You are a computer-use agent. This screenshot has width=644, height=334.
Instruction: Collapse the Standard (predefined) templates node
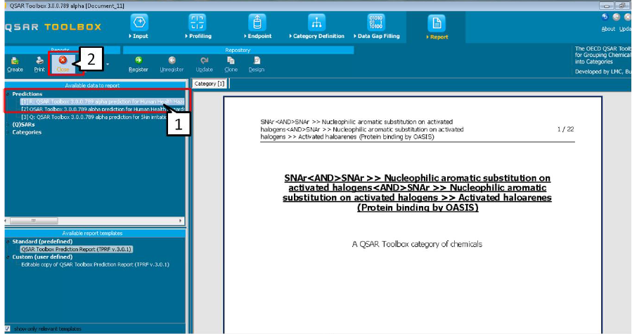click(8, 242)
